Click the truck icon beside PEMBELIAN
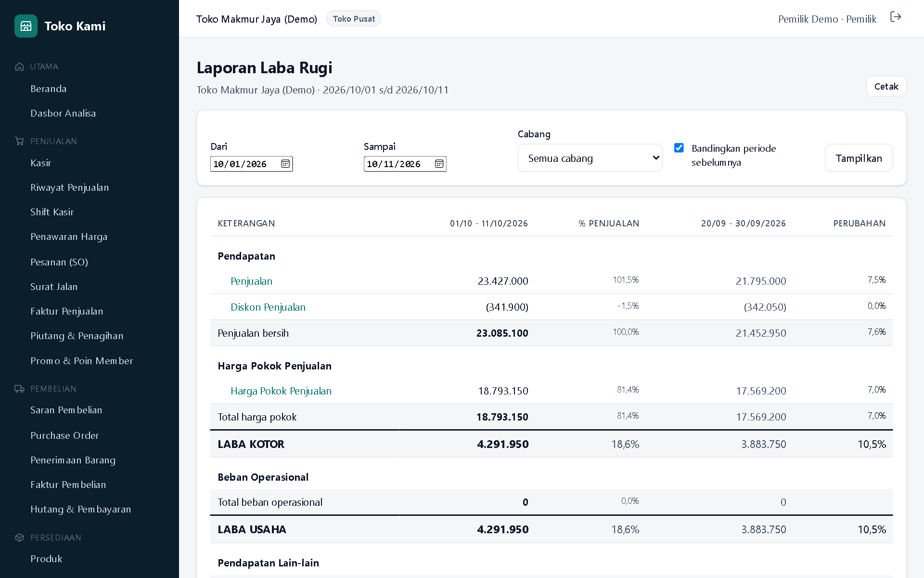 coord(19,389)
